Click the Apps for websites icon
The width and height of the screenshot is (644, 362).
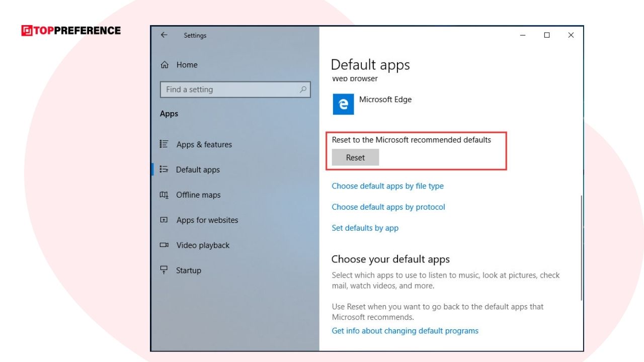coord(164,220)
